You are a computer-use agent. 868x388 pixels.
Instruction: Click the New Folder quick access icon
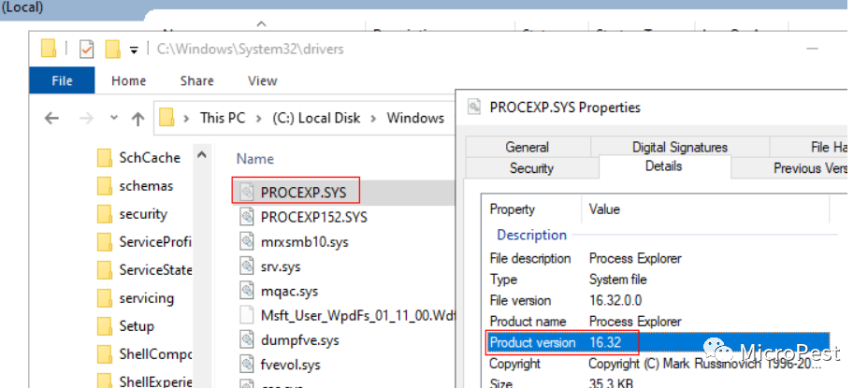113,49
